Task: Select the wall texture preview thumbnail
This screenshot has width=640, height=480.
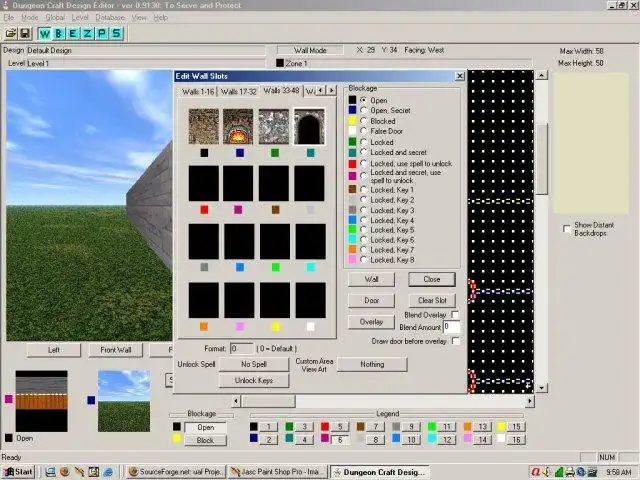Action: click(42, 401)
